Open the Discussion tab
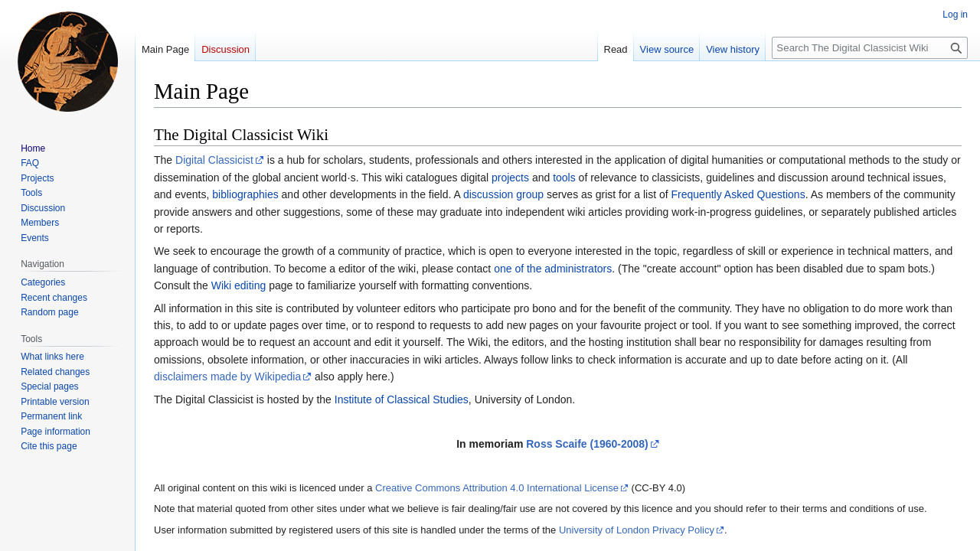Screen dimensions: 980x551 (x=225, y=50)
